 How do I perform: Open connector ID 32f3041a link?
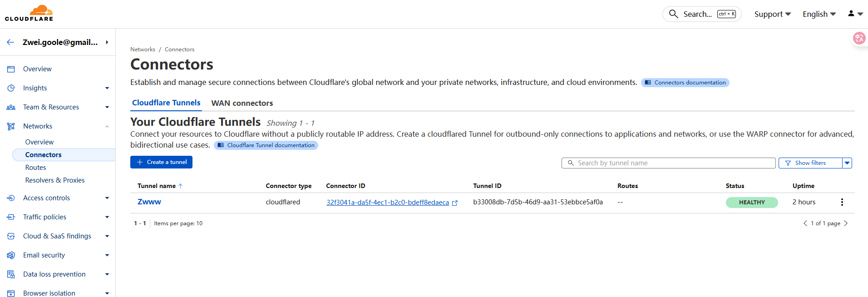[x=388, y=203]
